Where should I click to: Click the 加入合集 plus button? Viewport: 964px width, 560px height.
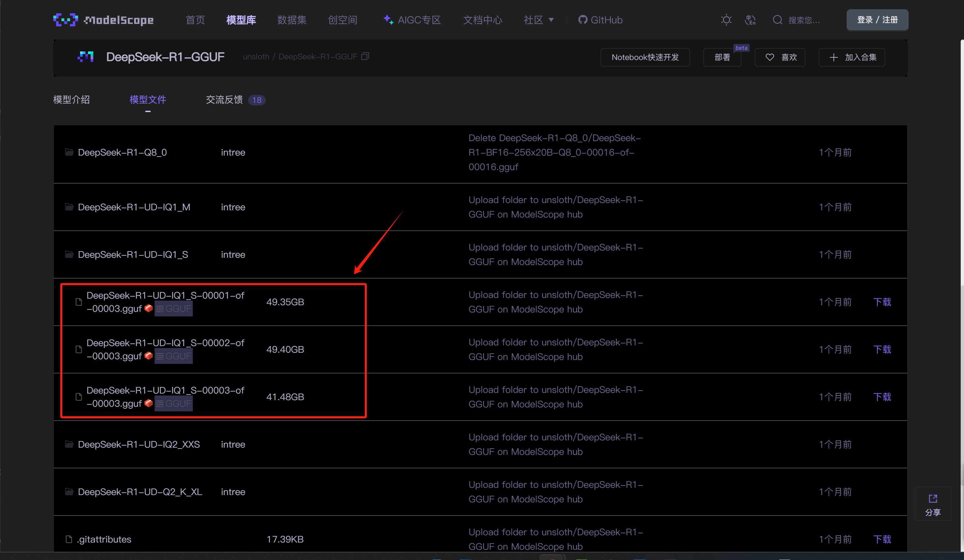(852, 57)
